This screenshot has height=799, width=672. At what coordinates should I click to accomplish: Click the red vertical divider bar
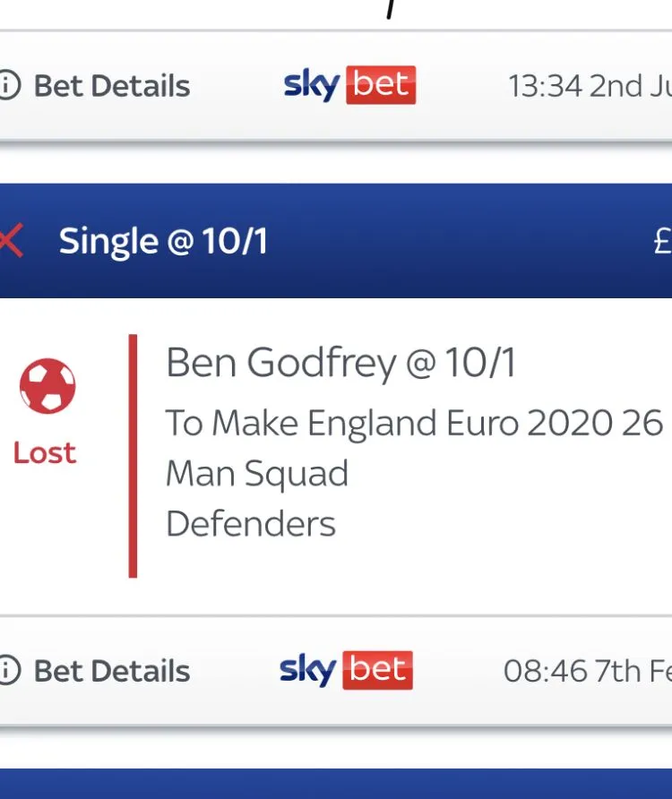click(133, 456)
